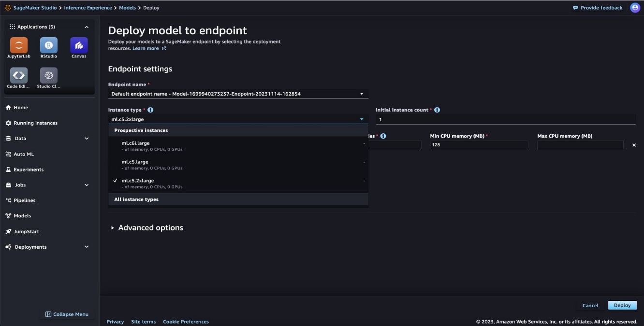644x326 pixels.
Task: Collapse the Applications (5) panel
Action: pyautogui.click(x=87, y=27)
